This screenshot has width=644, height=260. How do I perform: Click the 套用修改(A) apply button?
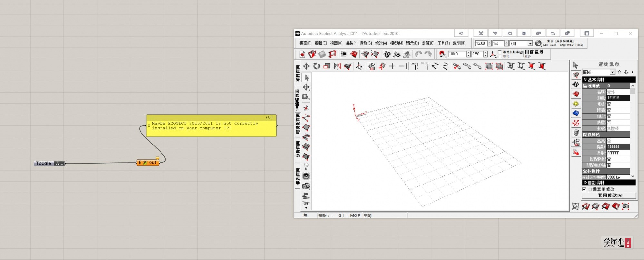pos(609,195)
